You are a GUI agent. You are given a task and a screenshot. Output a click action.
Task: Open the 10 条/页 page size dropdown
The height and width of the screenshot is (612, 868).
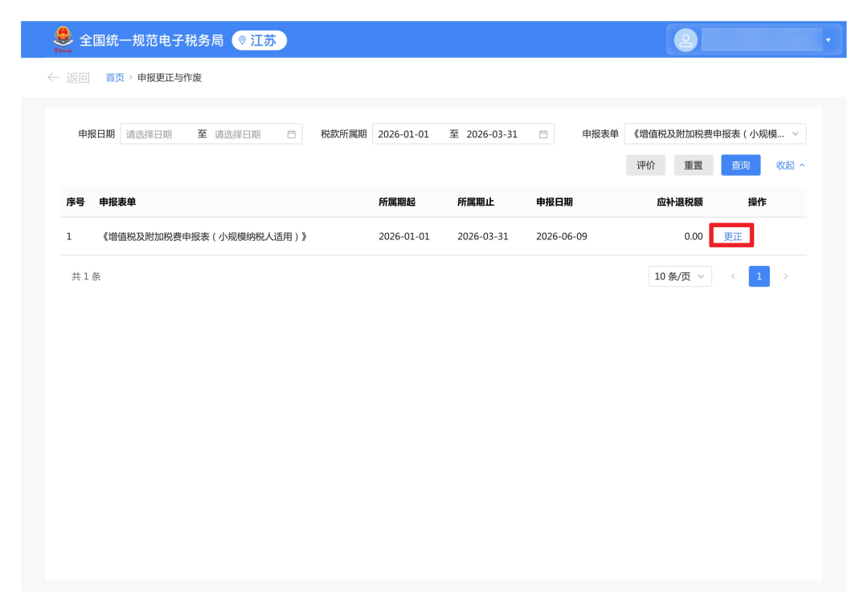tap(680, 276)
